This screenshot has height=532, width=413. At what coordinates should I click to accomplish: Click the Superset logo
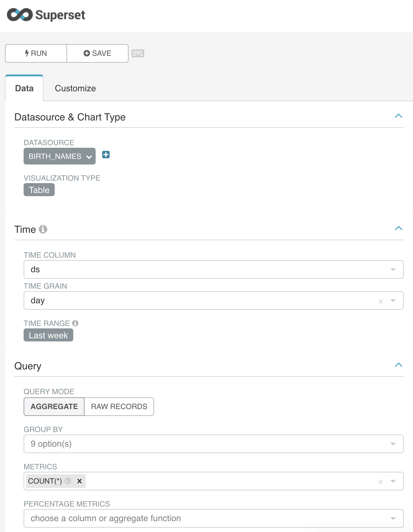pyautogui.click(x=46, y=15)
